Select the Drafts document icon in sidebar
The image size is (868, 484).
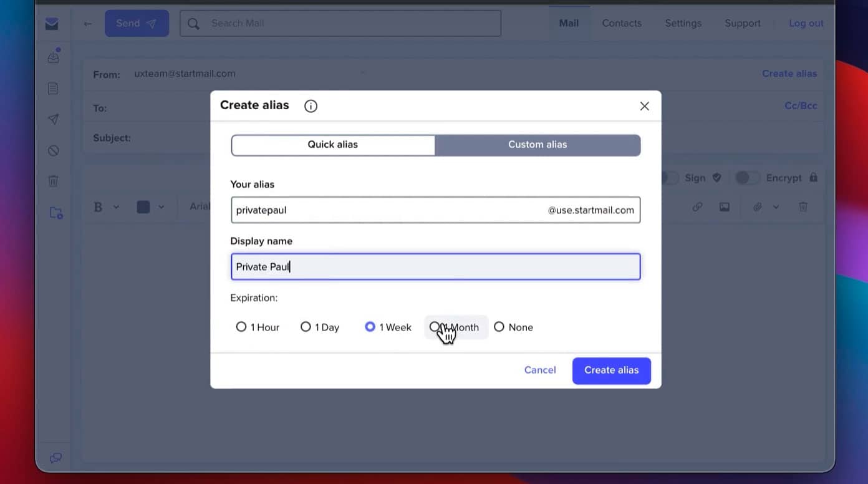click(54, 88)
